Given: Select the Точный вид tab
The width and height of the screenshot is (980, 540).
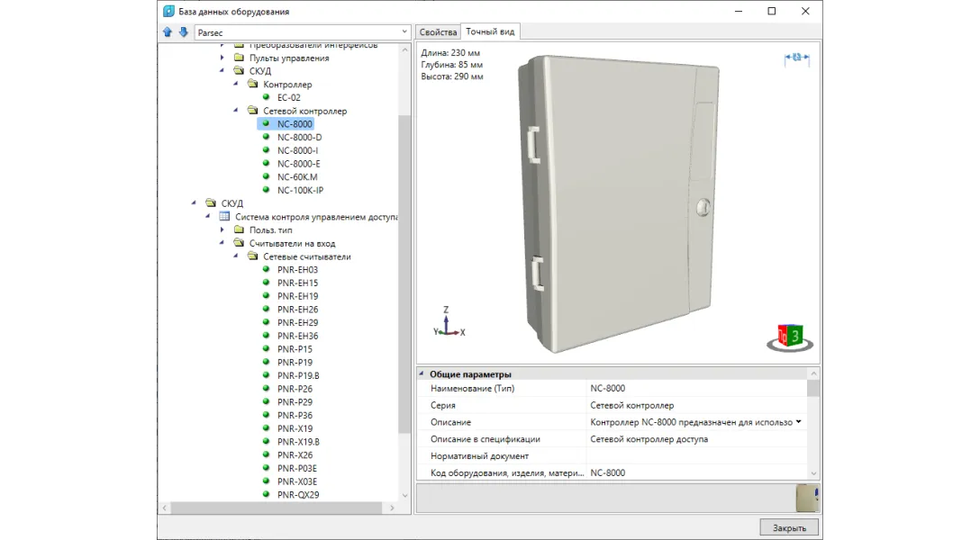Looking at the screenshot, I should pos(490,31).
